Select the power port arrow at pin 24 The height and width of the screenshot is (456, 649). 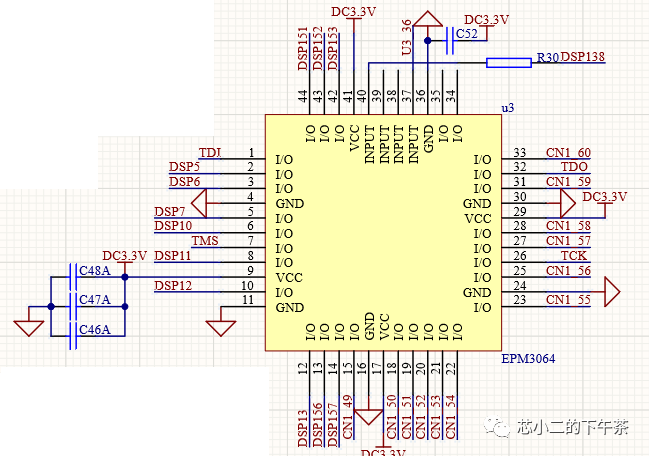[x=611, y=292]
